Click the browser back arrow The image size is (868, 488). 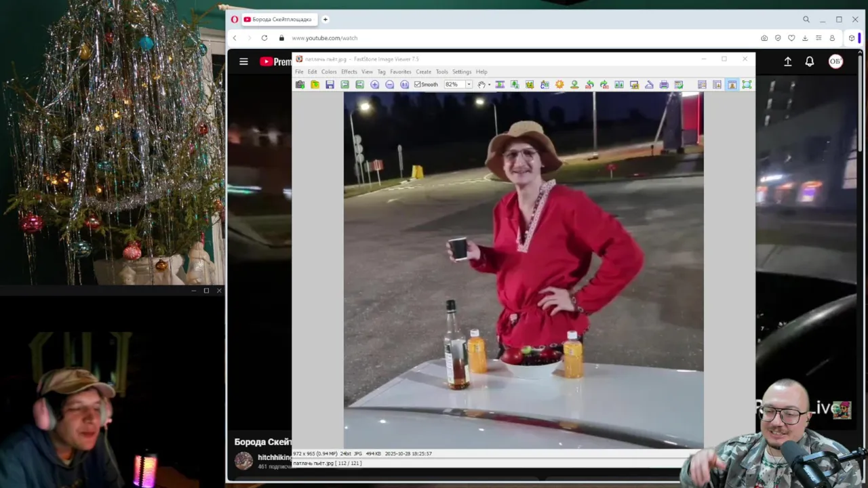235,38
